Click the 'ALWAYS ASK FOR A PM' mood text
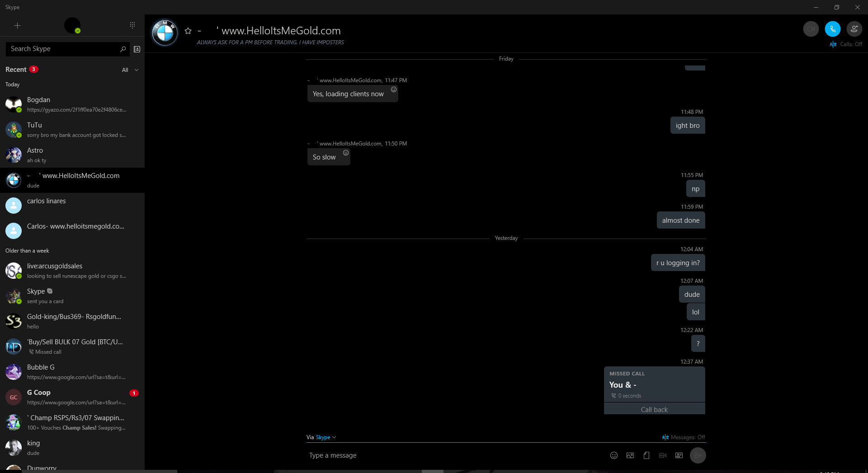The height and width of the screenshot is (473, 868). point(270,42)
